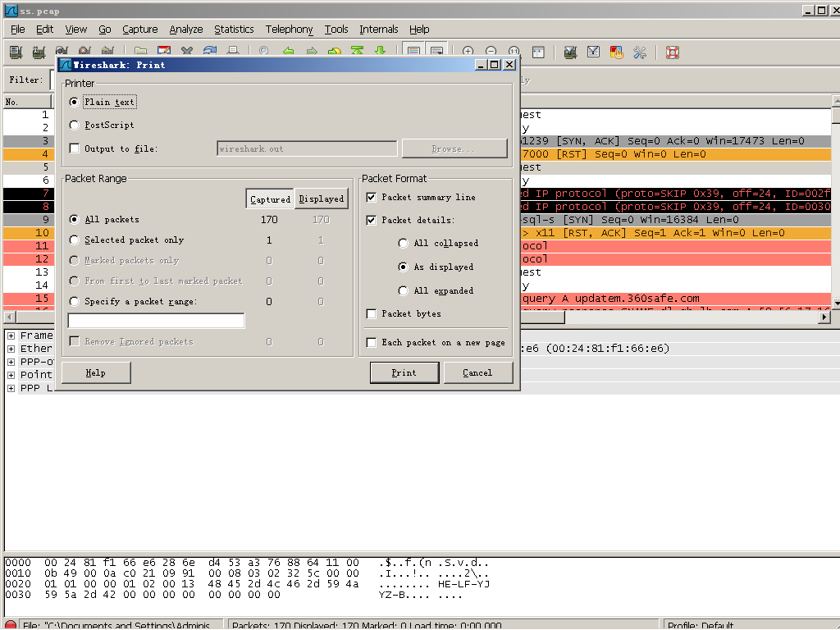Select the All packets range option
The width and height of the screenshot is (840, 630).
click(74, 219)
